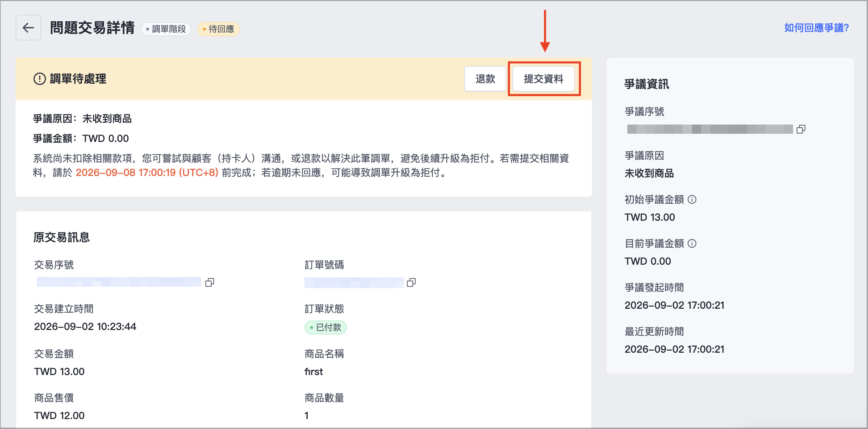Screen dimensions: 868x429
Task: Select the 目前爭議金額 value TWD 0.00
Action: click(x=648, y=261)
